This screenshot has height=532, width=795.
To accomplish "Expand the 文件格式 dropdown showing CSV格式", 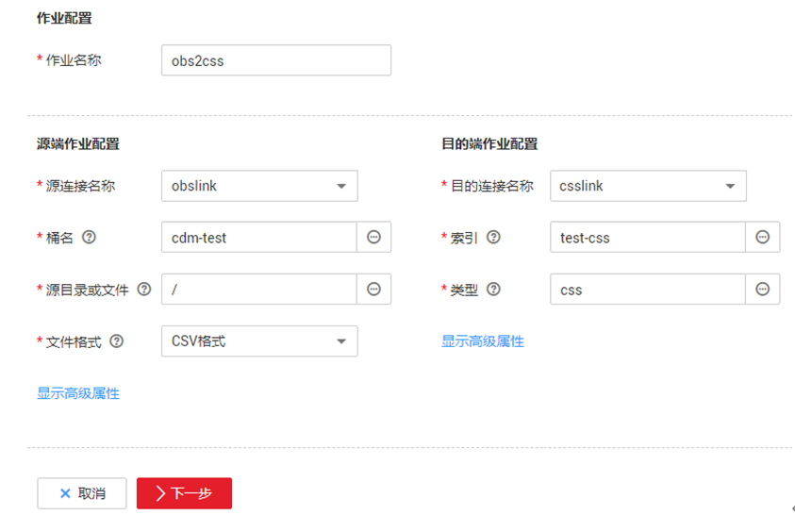I will [x=259, y=341].
